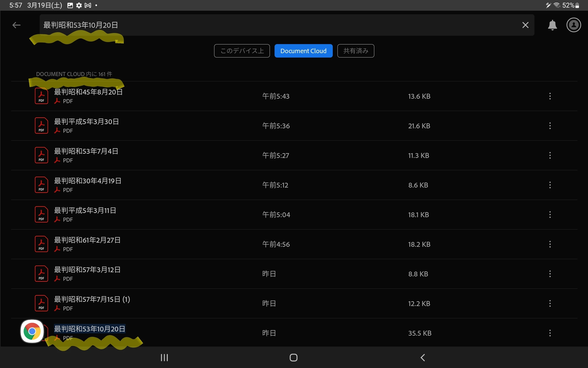Open more options for 最判昭和57年7月15日 (1)

pyautogui.click(x=550, y=304)
